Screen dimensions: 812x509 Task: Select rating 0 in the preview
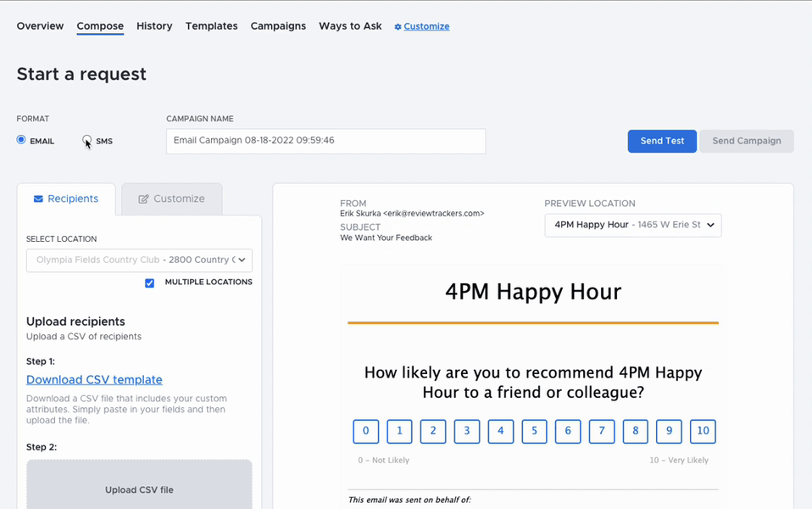366,431
